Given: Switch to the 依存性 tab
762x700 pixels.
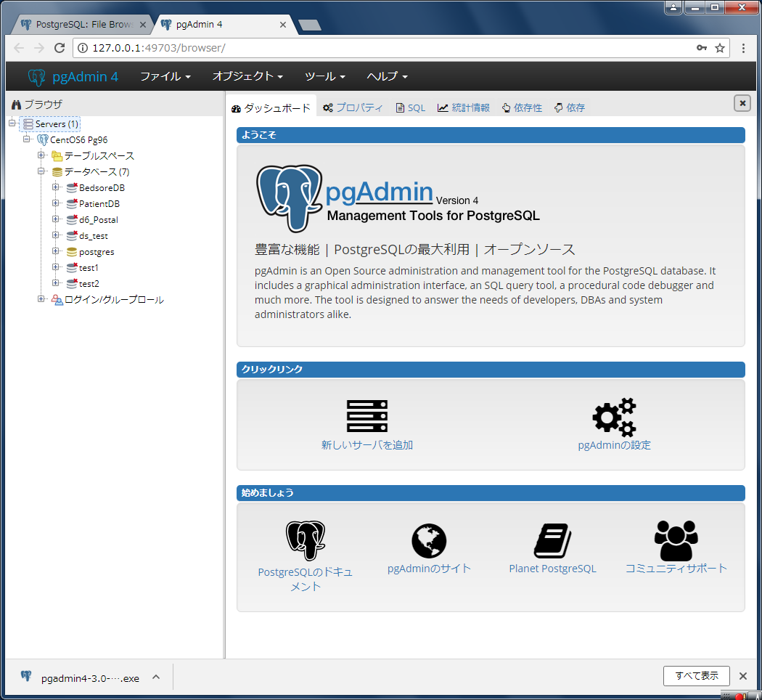Looking at the screenshot, I should click(x=523, y=107).
